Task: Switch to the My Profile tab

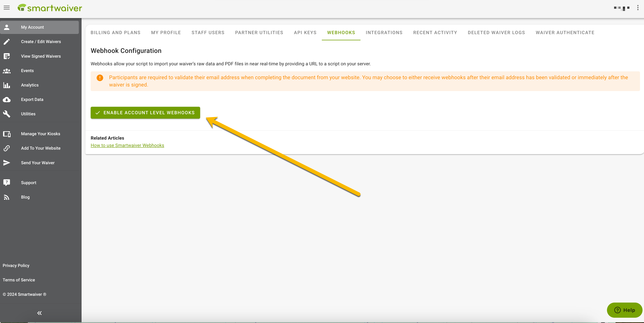Action: [166, 32]
